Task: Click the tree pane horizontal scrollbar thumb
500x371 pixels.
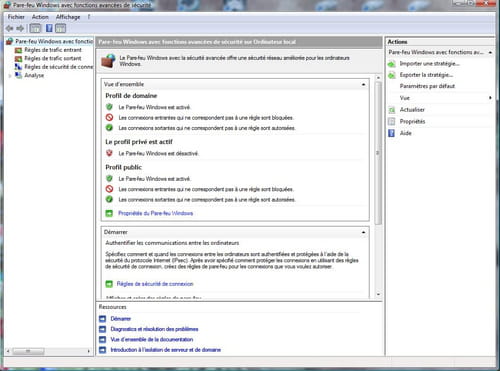Action: tap(28, 351)
